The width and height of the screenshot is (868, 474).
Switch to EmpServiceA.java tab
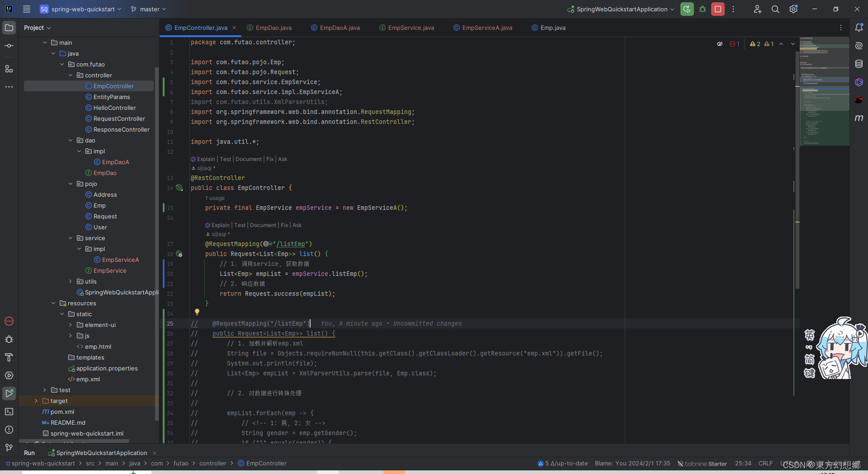tap(483, 28)
